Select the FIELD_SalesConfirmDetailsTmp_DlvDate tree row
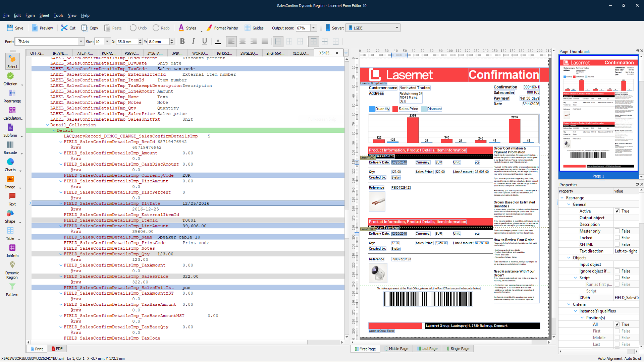Viewport: 644px width, 362px height. [x=188, y=203]
